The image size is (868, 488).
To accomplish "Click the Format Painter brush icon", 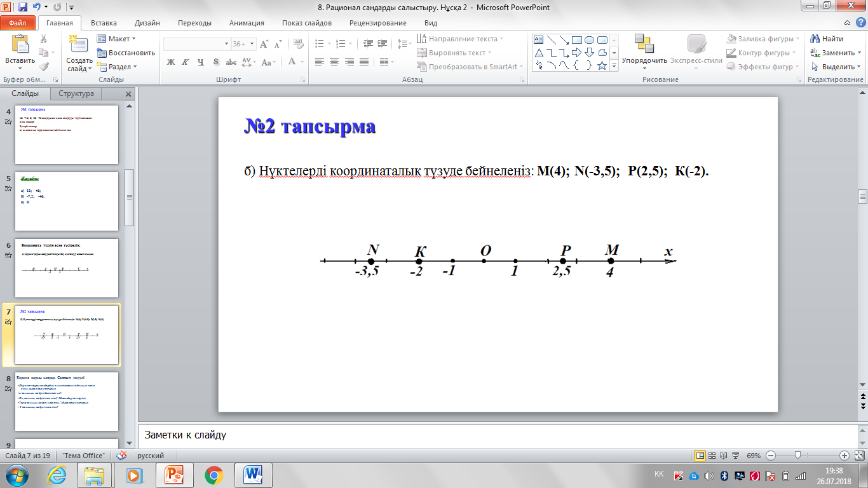I will (x=43, y=66).
